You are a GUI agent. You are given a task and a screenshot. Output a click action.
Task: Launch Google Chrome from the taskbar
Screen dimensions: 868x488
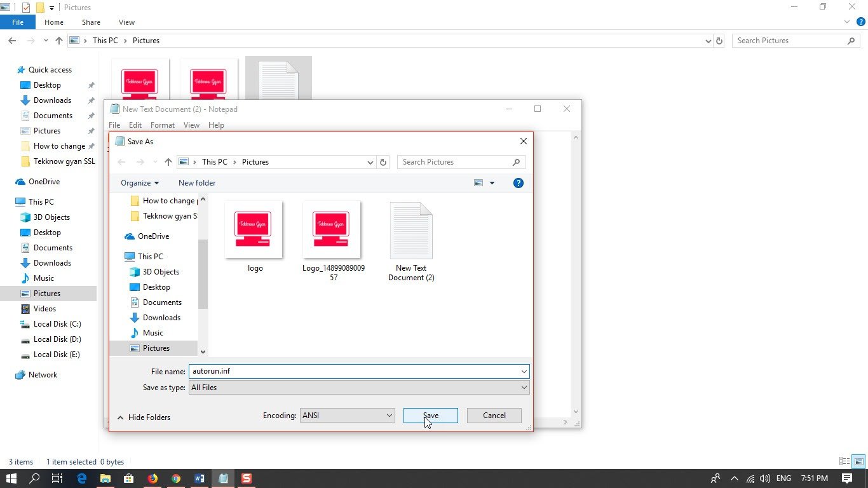coord(176,478)
